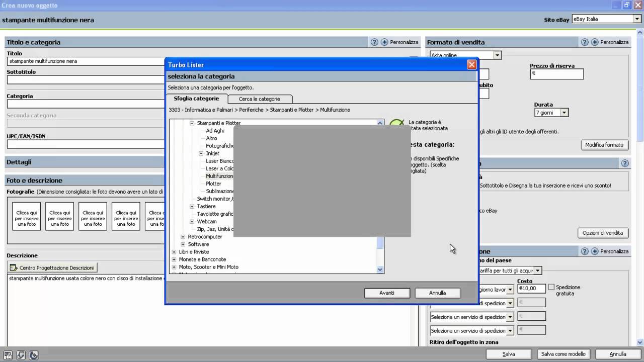Open help for Titolo e categoria section
The image size is (644, 362).
point(374,42)
